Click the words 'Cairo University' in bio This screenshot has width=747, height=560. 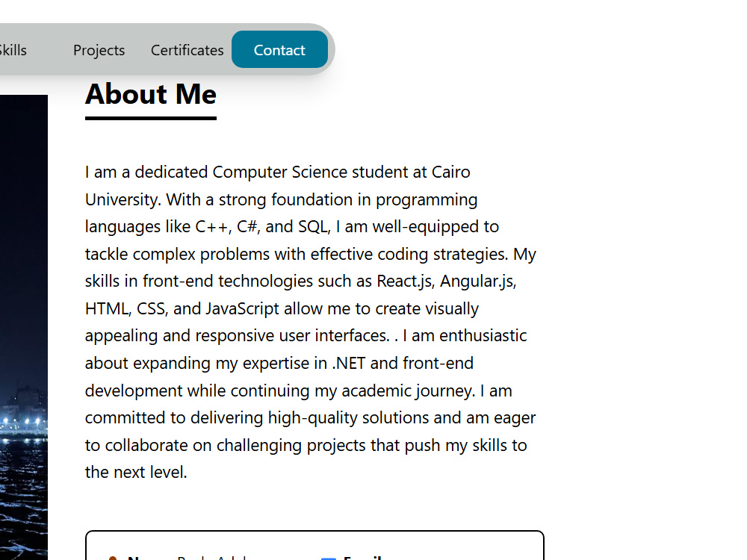278,186
